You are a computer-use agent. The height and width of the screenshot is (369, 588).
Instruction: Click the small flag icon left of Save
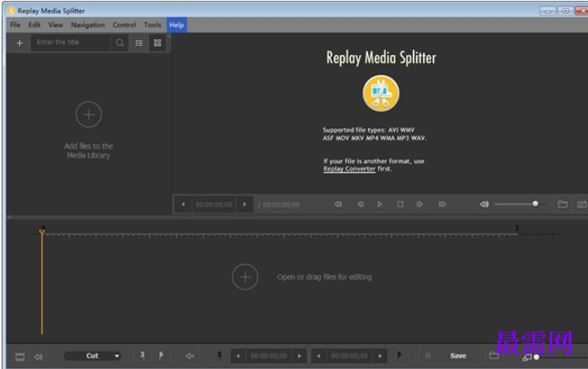[x=428, y=356]
